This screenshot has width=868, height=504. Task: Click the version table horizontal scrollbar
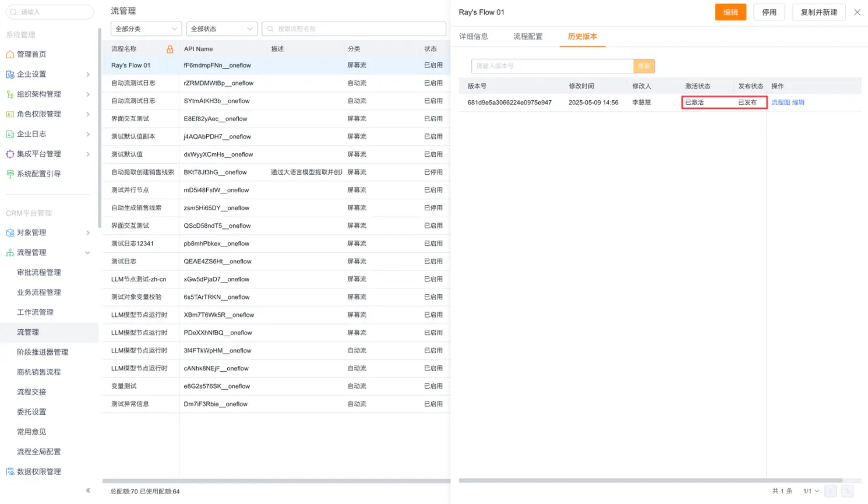650,481
